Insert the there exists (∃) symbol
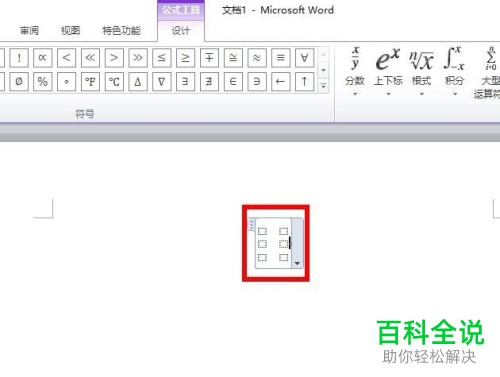This screenshot has width=500, height=377. click(185, 82)
